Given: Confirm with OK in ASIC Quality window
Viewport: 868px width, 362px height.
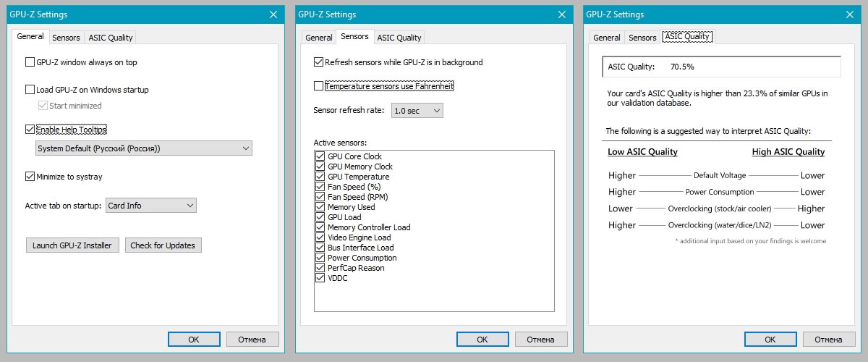Looking at the screenshot, I should tap(770, 339).
